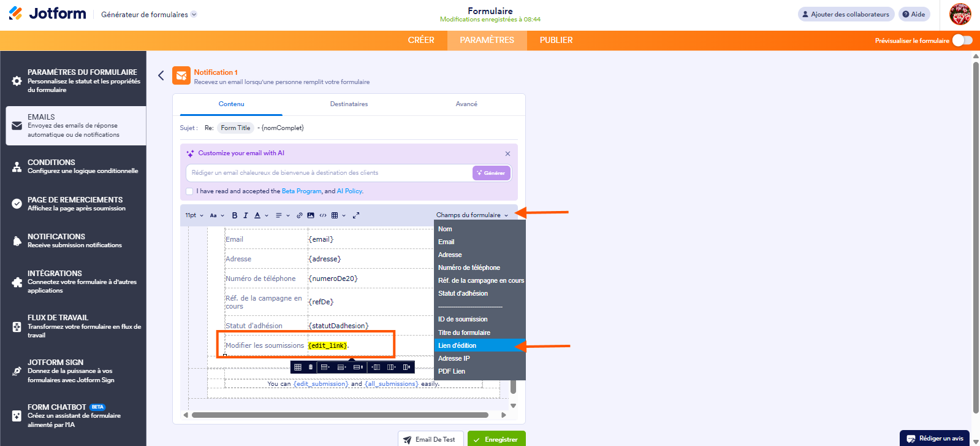Delete the table using the trash icon
The height and width of the screenshot is (446, 980).
tap(311, 367)
